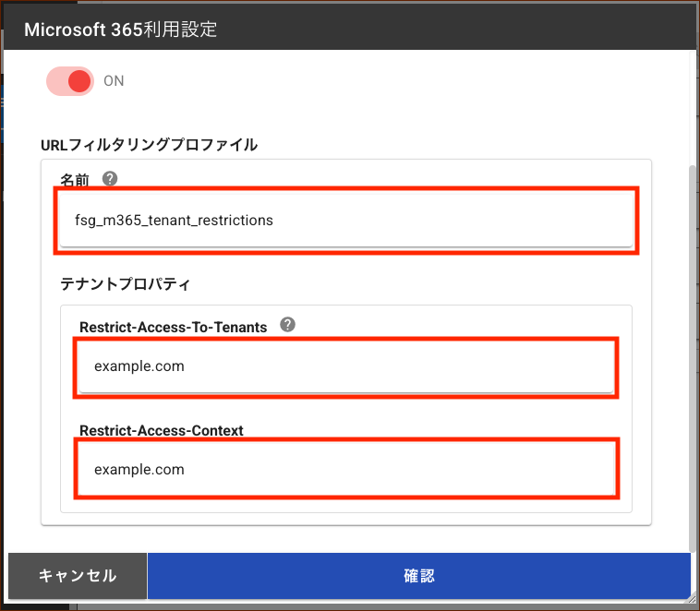Open the help icon next to 名前

pyautogui.click(x=110, y=179)
